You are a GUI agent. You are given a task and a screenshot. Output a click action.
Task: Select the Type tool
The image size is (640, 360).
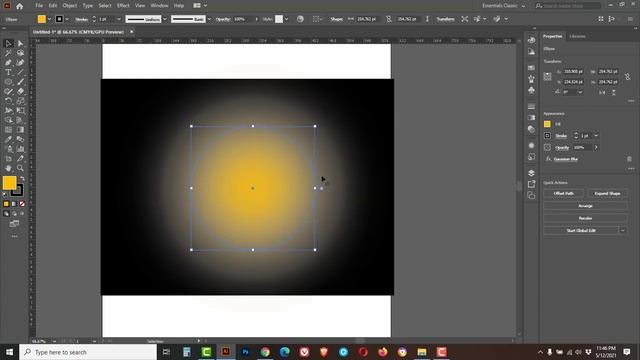coord(8,72)
